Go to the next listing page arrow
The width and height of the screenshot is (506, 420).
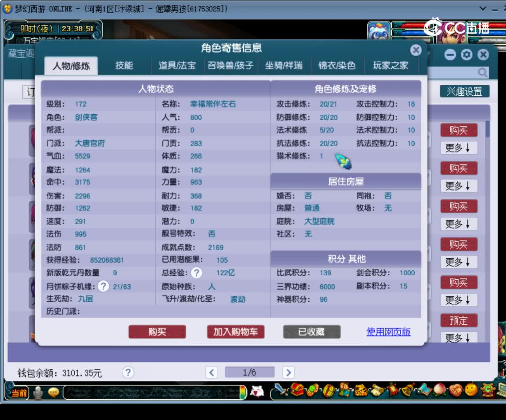(288, 373)
